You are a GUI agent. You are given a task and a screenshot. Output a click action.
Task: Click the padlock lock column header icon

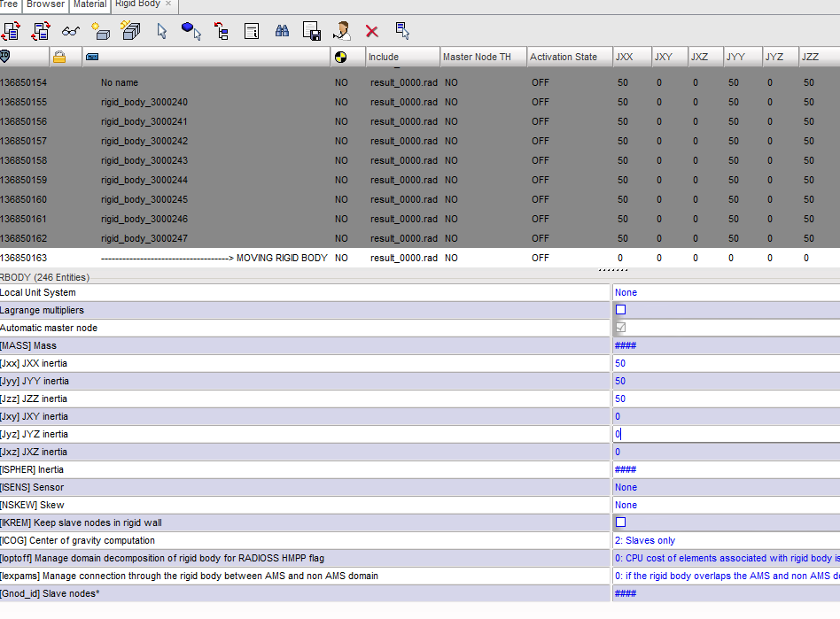[x=59, y=57]
